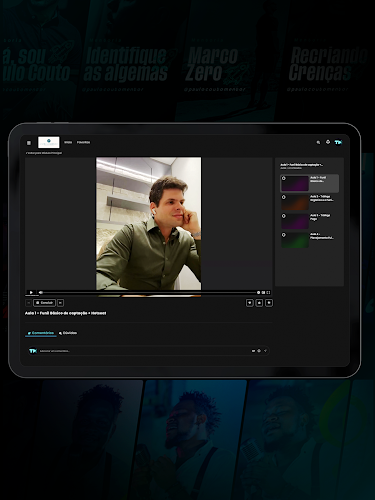Toggle completion circle on Aula 2
This screenshot has height=500, width=375.
tap(284, 197)
